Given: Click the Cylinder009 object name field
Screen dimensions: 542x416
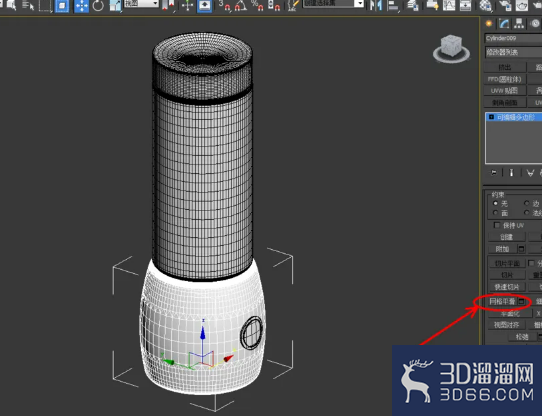Looking at the screenshot, I should coord(513,38).
